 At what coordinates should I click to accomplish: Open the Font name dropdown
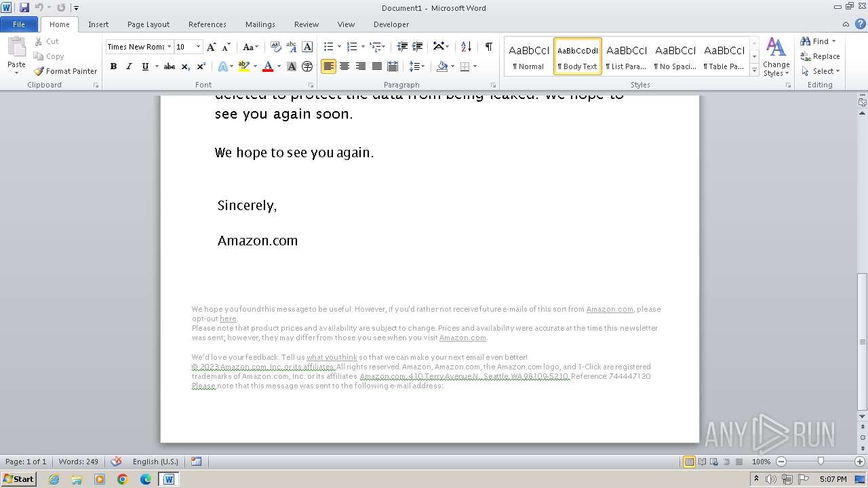[169, 47]
